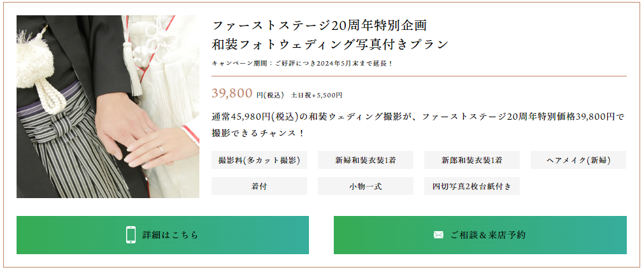
Task: Click the 和装フォトウェディング写真付きプラン title
Action: pyautogui.click(x=330, y=45)
